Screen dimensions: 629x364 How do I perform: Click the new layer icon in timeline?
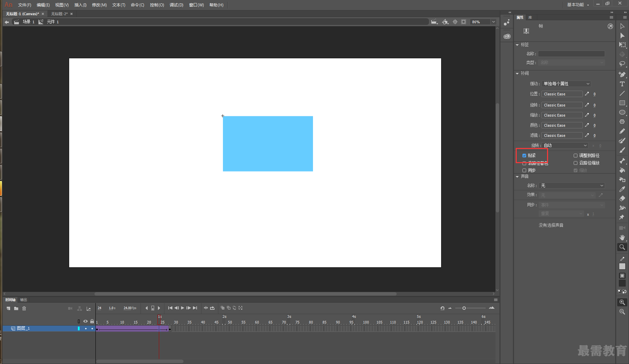[x=8, y=308]
